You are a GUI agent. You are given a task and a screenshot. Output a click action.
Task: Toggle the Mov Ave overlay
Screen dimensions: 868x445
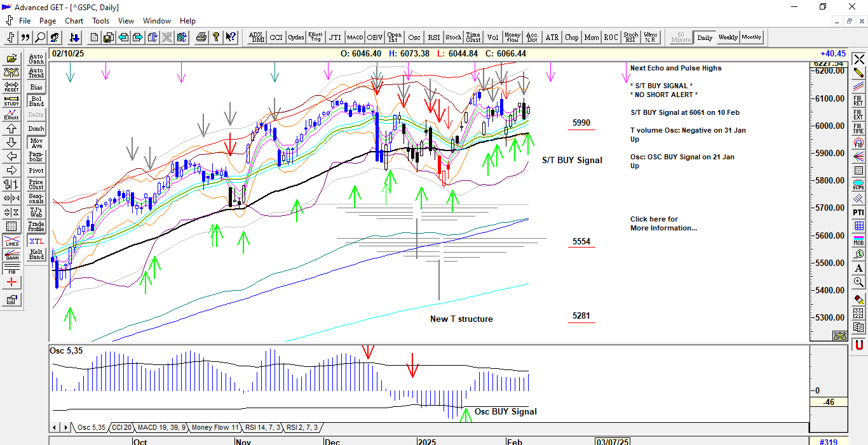point(36,143)
